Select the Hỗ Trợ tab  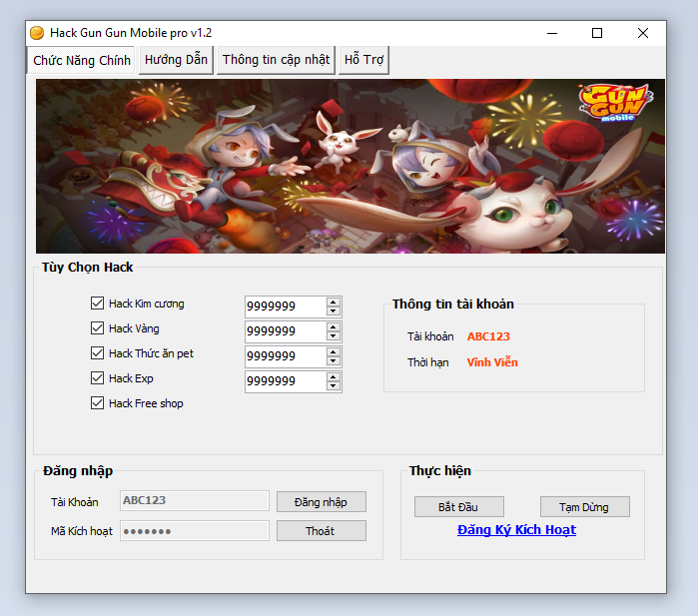coord(363,60)
